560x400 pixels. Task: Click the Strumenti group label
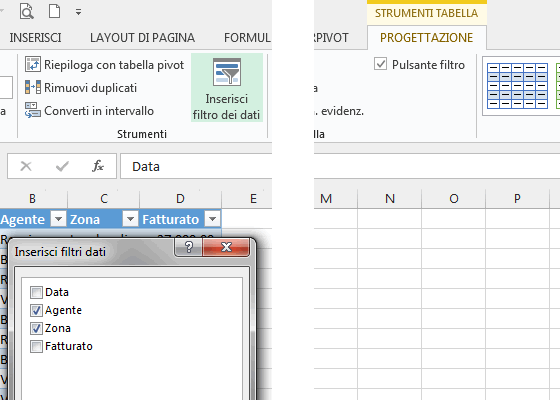[142, 134]
